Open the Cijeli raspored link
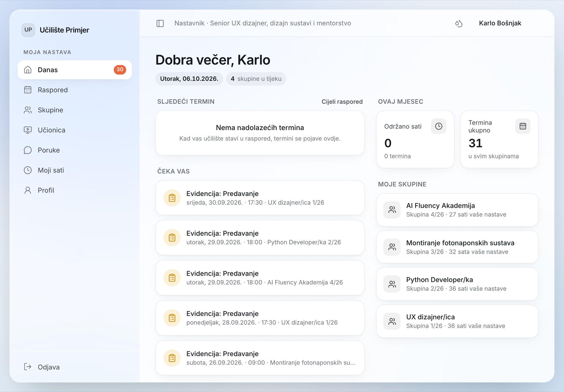This screenshot has width=564, height=392. [x=342, y=102]
